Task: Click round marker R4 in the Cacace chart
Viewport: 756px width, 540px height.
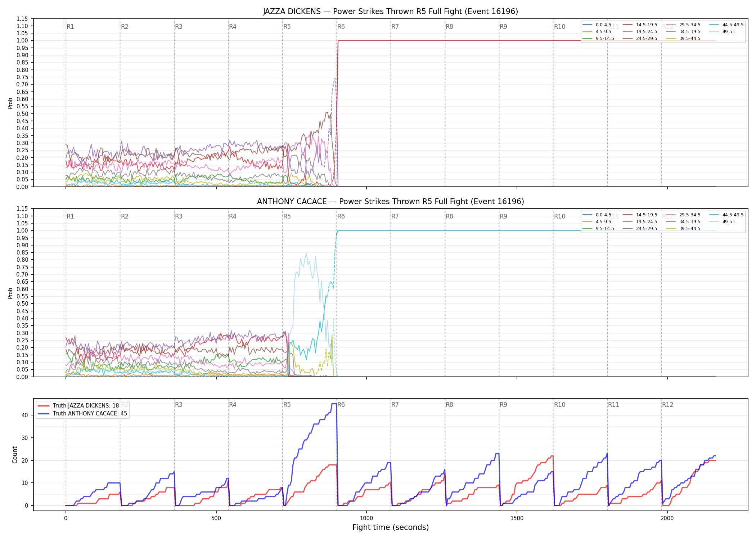Action: pos(233,216)
